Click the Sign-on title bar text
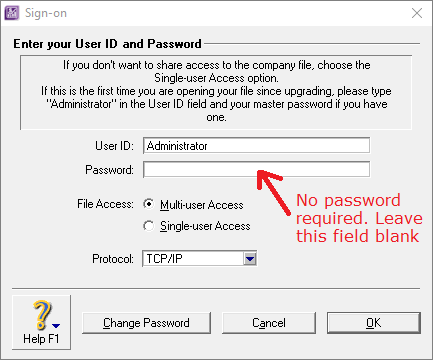Viewport: 433px width, 360px height. tap(46, 13)
